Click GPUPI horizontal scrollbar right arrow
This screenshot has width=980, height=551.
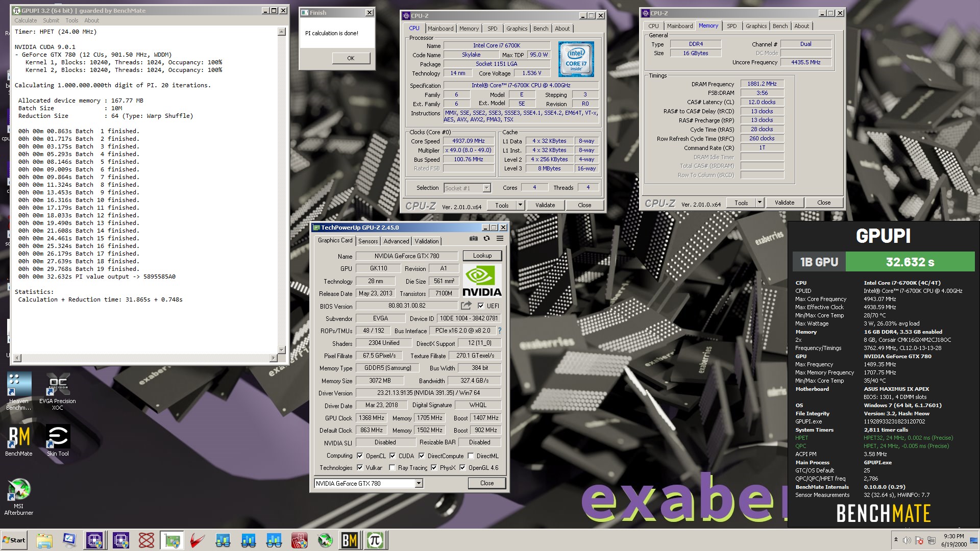coord(274,358)
